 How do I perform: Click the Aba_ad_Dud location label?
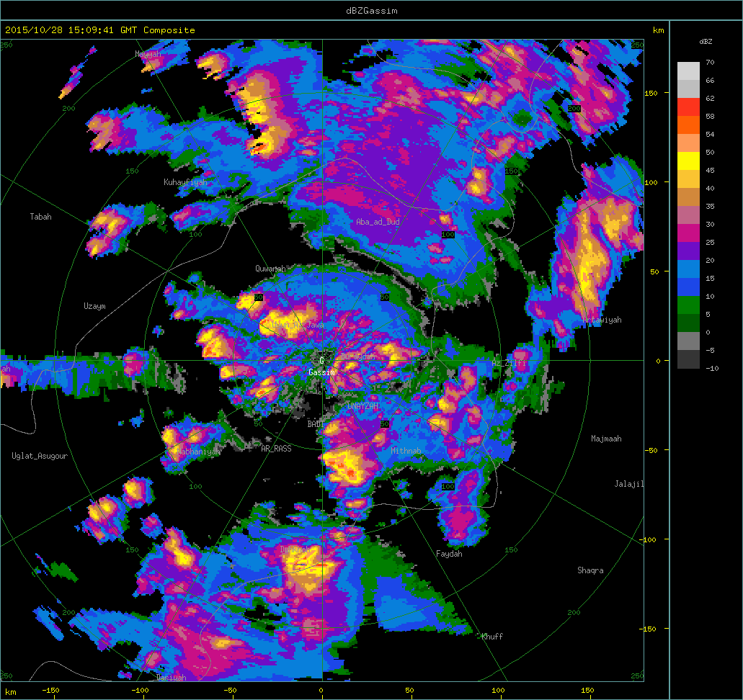point(378,222)
